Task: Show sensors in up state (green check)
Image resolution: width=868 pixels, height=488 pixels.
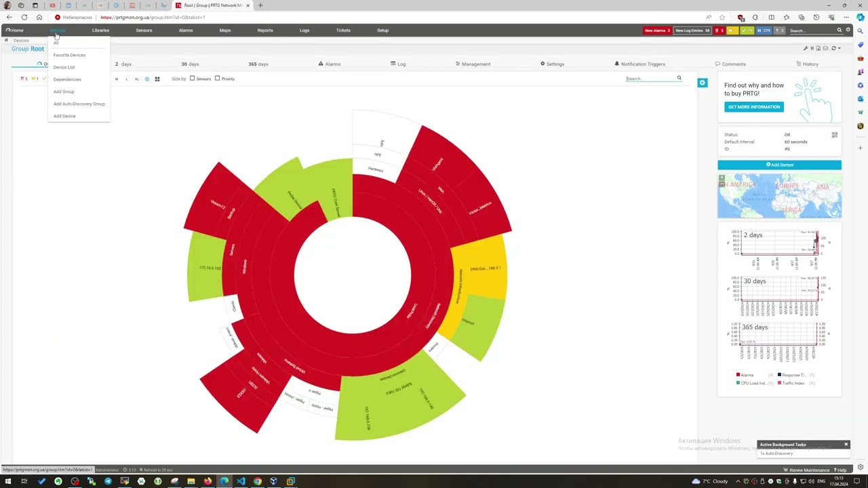Action: click(x=747, y=30)
